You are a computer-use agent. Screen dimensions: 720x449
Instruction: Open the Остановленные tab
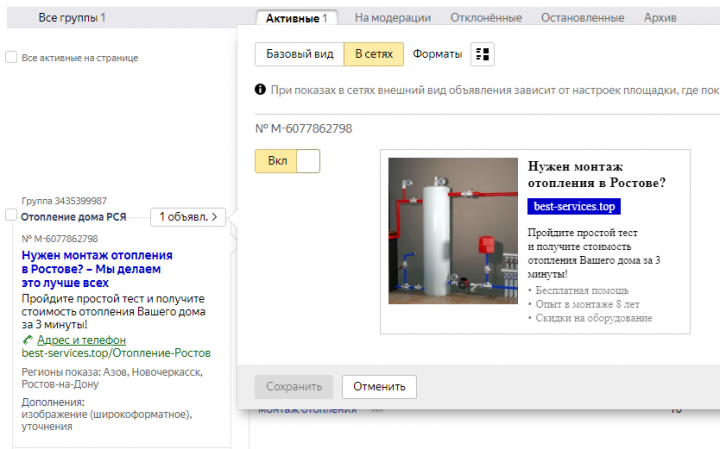tap(582, 18)
